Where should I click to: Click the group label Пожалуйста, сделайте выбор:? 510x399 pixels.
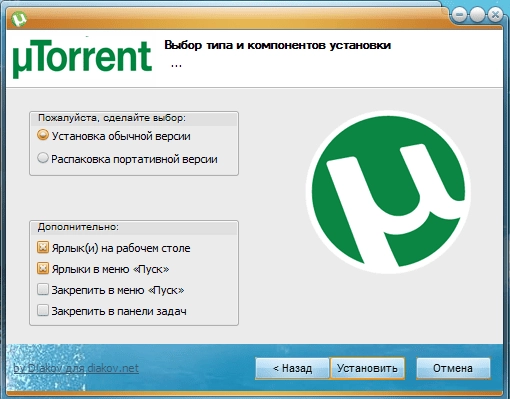(112, 118)
